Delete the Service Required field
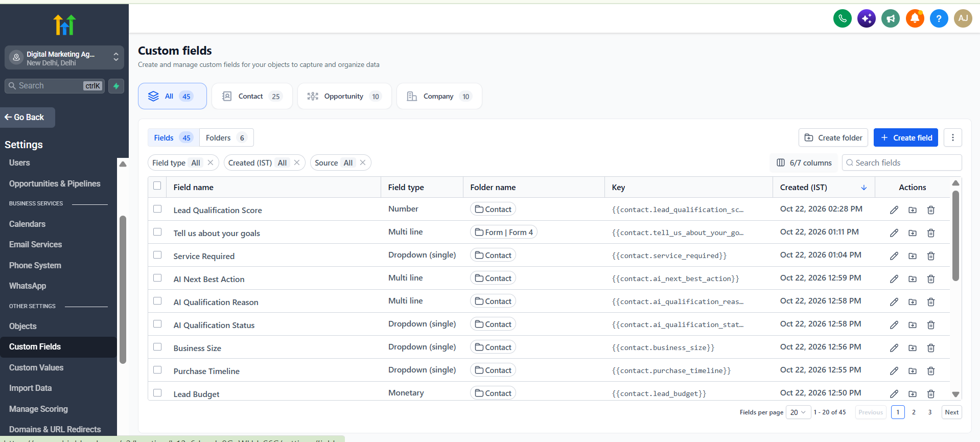Image resolution: width=980 pixels, height=442 pixels. [x=931, y=256]
